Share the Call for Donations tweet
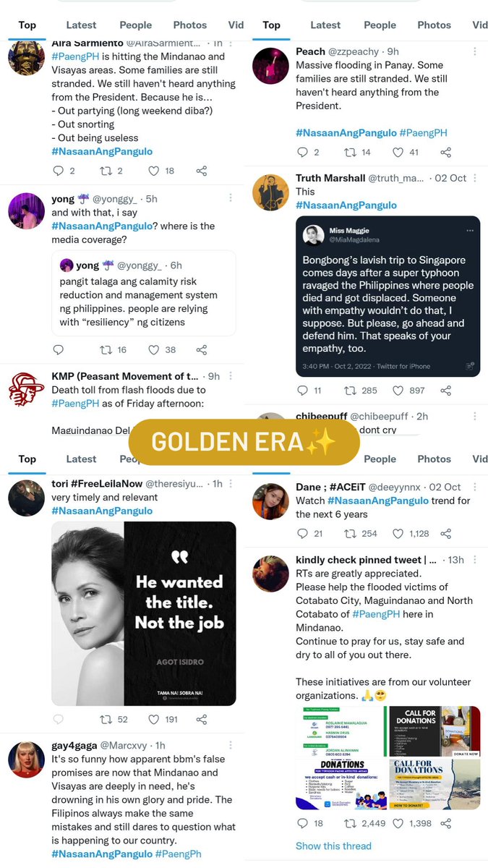Viewport: 488px width, 868px height. [446, 824]
